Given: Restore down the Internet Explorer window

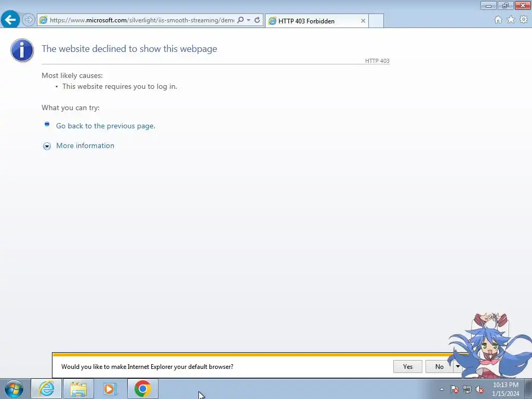Looking at the screenshot, I should click(506, 5).
